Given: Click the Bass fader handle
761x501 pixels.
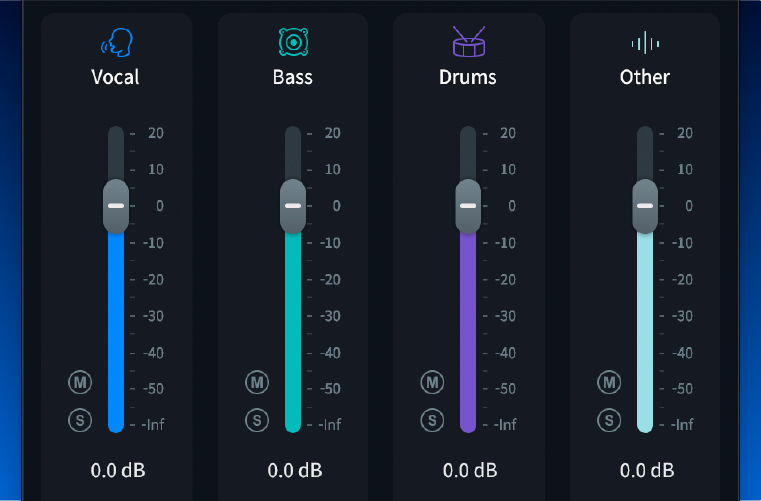Looking at the screenshot, I should (293, 206).
